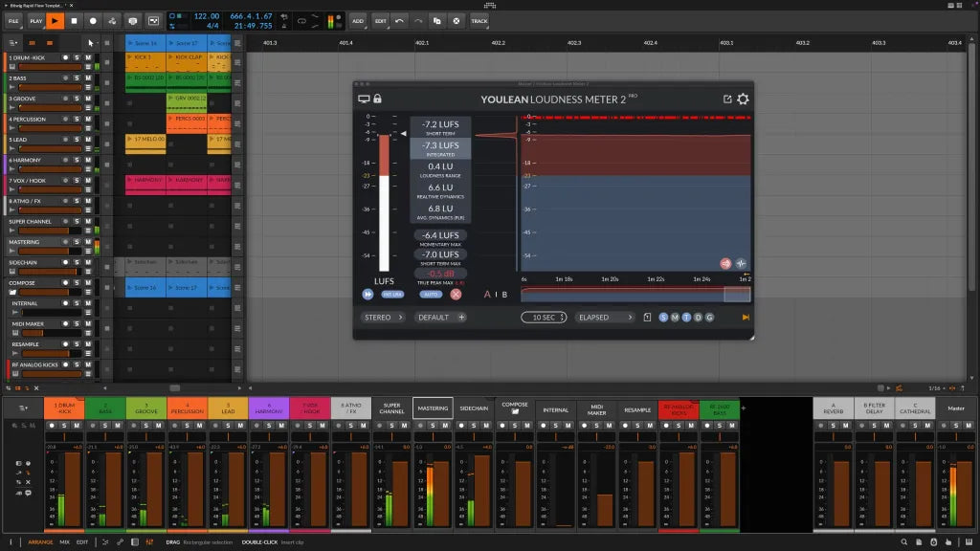This screenshot has height=551, width=980.
Task: Click the duplicate icon next to redo
Action: [x=437, y=21]
